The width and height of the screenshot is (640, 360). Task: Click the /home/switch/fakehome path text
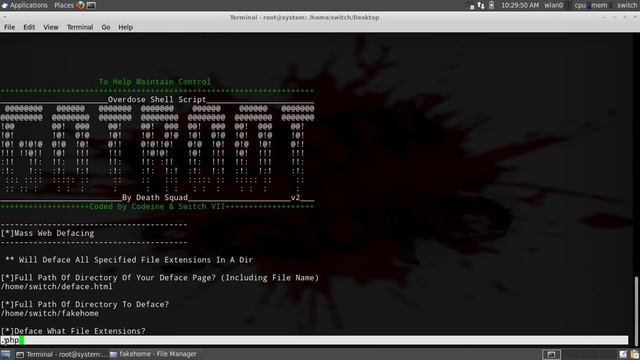click(50, 313)
